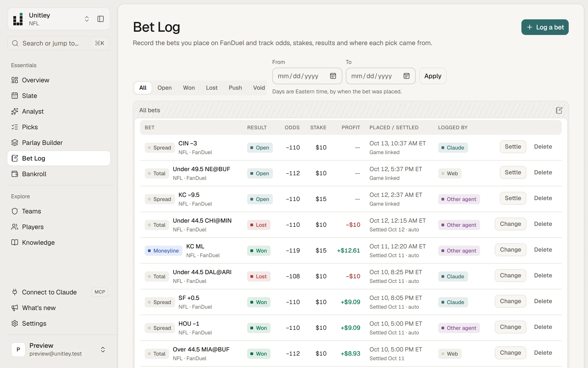Open the Settings gear icon
Viewport: 588px width, 368px height.
14,323
